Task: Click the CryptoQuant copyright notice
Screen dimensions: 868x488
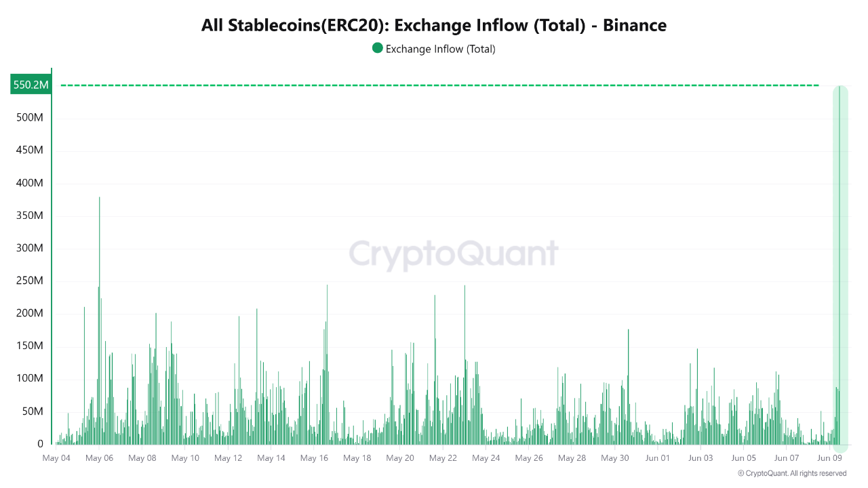Action: (792, 473)
